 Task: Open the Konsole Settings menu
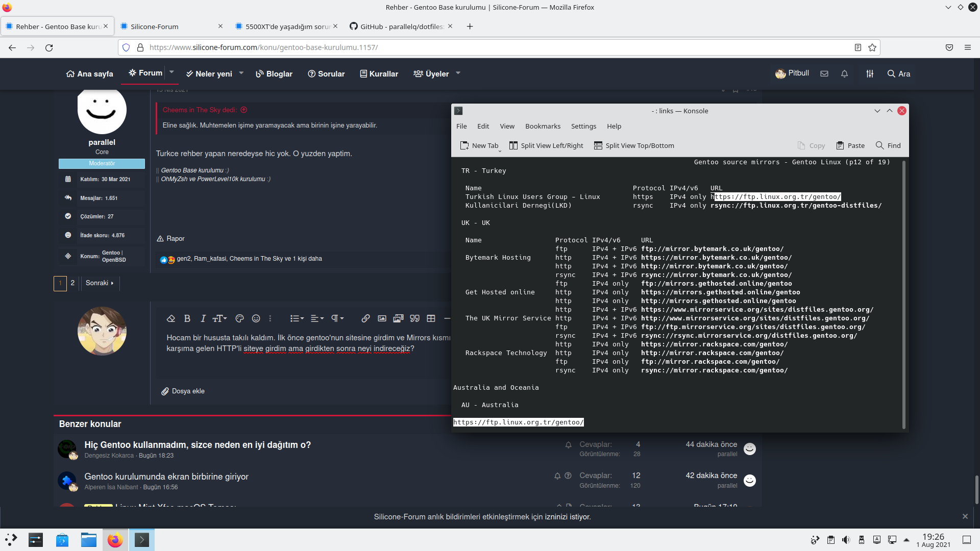[583, 127]
